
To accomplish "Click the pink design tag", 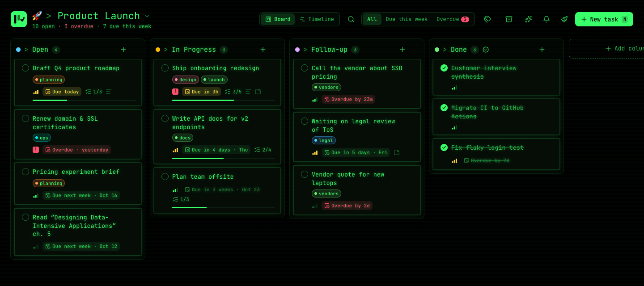I will [x=186, y=80].
